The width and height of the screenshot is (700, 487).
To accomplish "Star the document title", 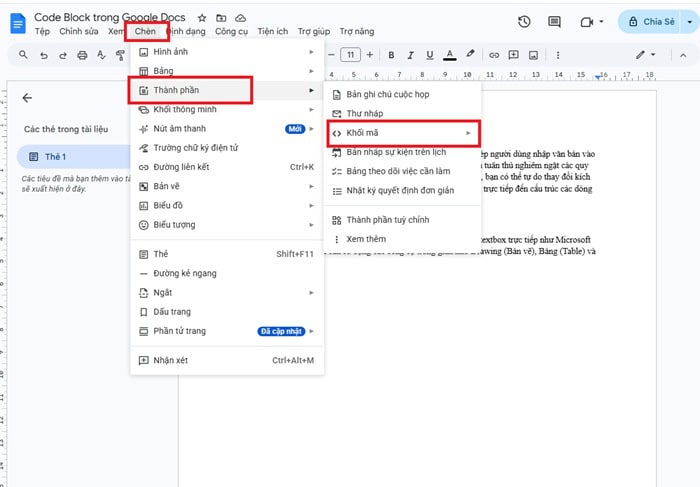I will click(x=202, y=18).
